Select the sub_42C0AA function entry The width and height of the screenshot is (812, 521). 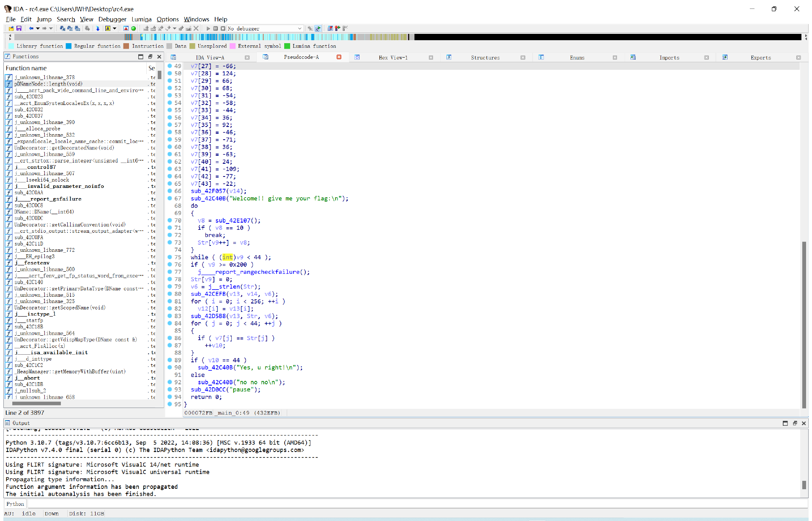[x=29, y=193]
